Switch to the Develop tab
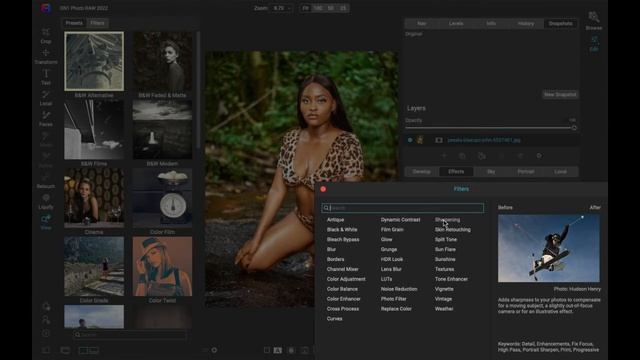The height and width of the screenshot is (360, 640). pos(422,172)
